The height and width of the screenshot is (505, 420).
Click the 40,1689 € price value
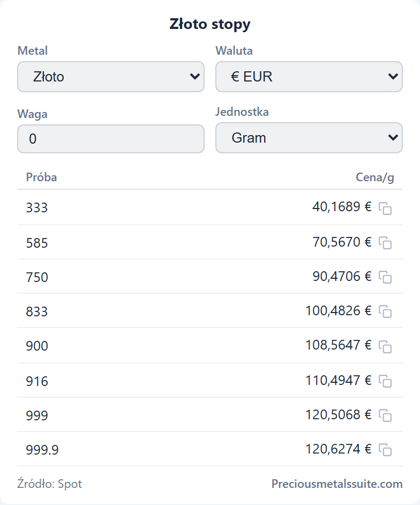tap(342, 207)
